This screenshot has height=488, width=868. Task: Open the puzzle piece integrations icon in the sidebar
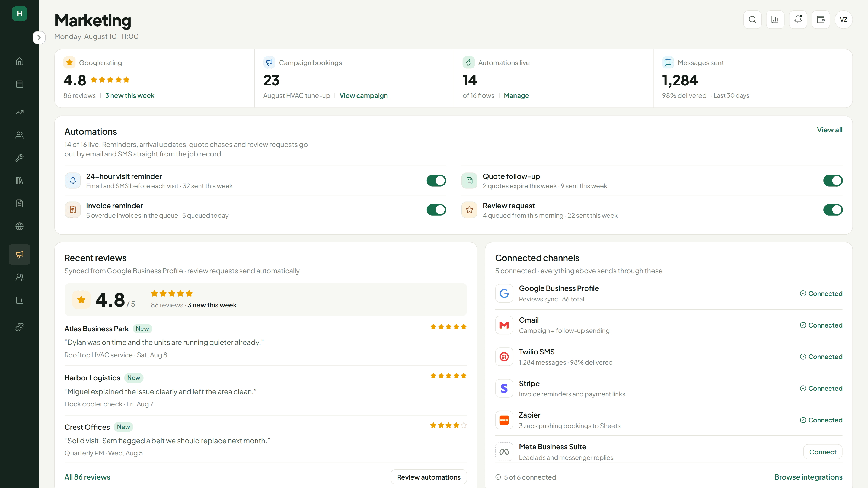pyautogui.click(x=20, y=327)
